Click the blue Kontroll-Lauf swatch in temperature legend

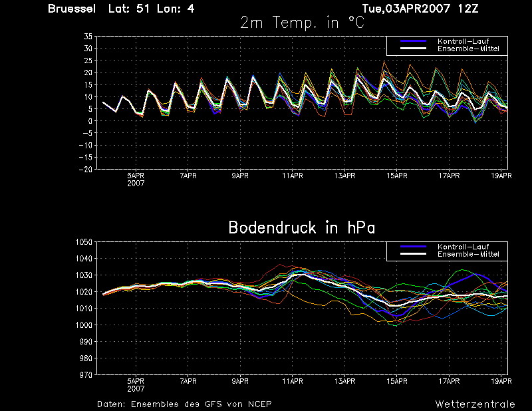tap(413, 41)
